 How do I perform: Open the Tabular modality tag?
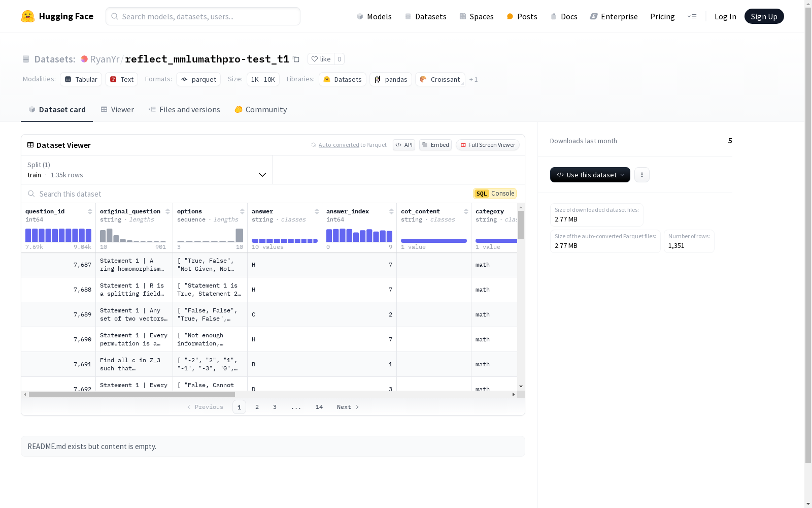(81, 79)
